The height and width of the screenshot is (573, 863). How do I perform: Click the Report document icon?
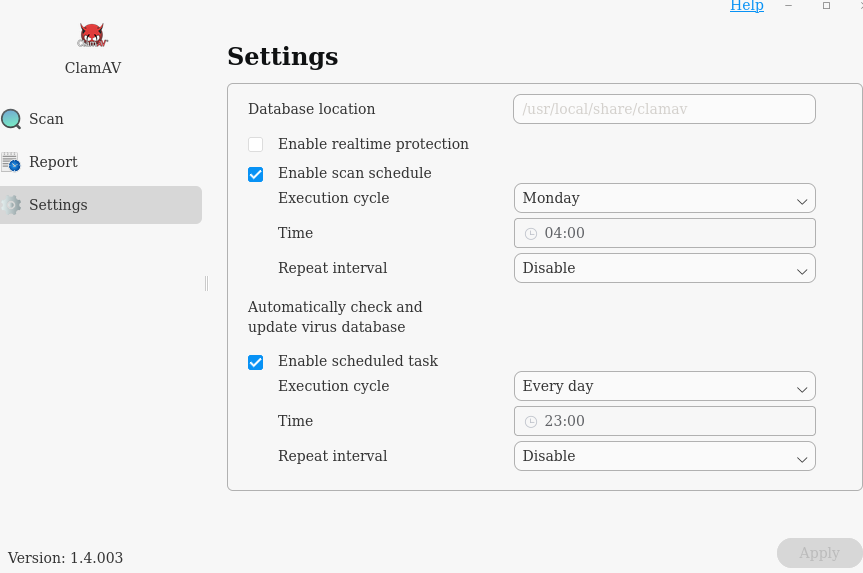pos(11,162)
